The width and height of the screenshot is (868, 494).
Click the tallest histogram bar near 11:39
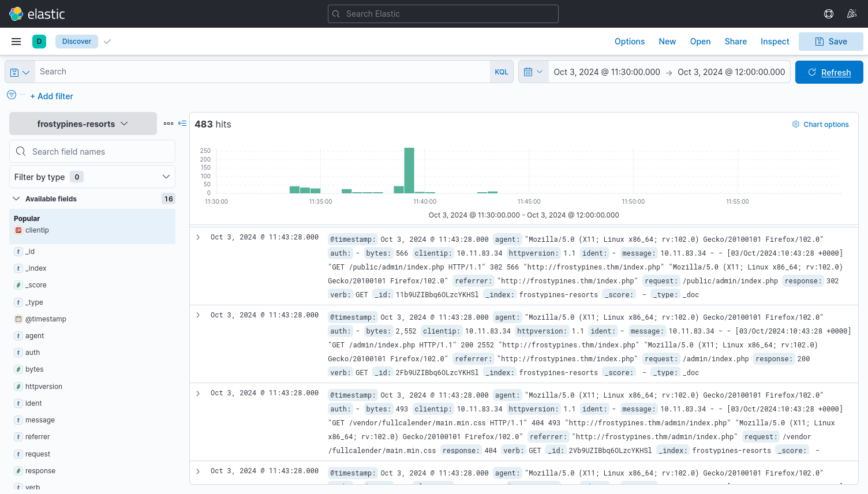click(409, 170)
